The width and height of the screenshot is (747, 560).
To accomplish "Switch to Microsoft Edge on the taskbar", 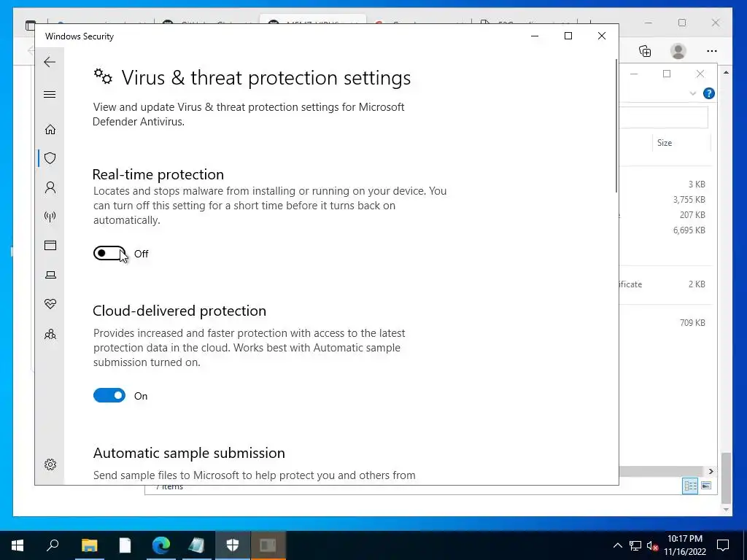I will [161, 545].
